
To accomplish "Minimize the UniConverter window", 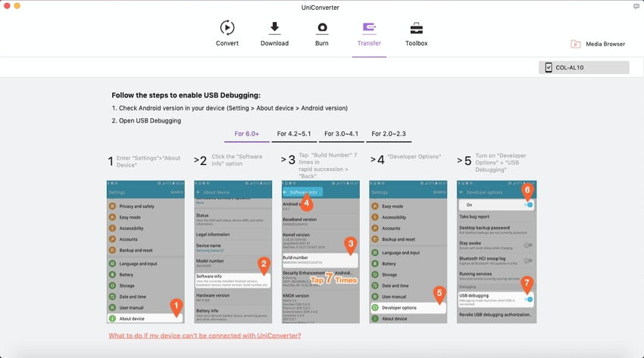I will (17, 6).
